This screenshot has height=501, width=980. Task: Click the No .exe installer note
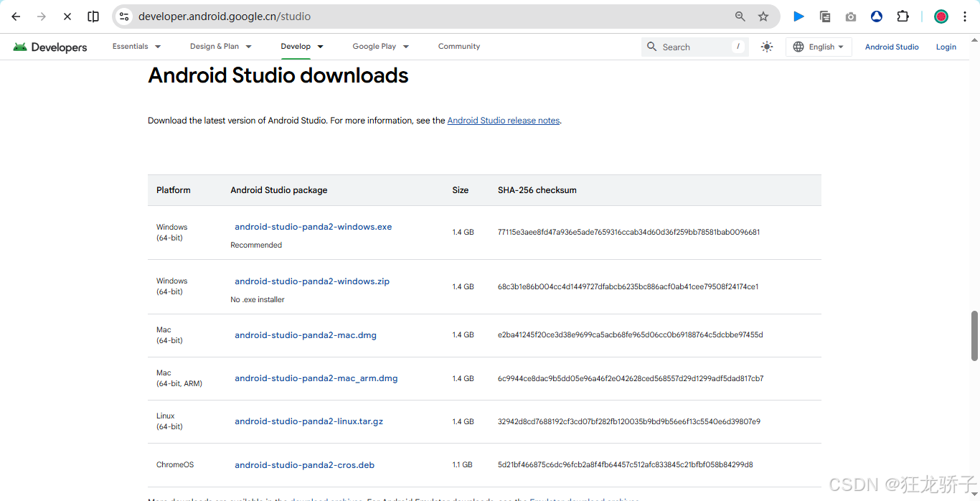(258, 300)
